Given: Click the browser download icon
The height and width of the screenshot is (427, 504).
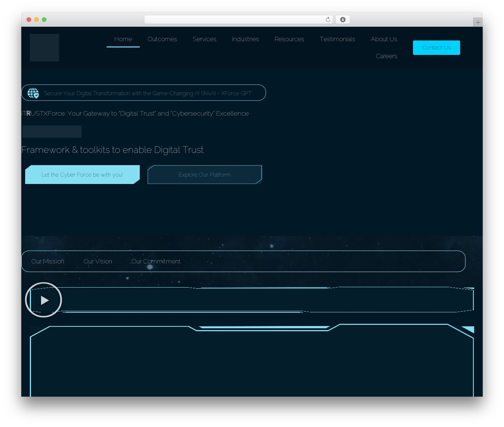Looking at the screenshot, I should [343, 20].
